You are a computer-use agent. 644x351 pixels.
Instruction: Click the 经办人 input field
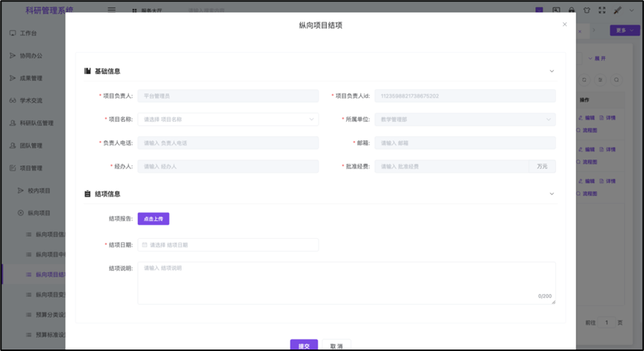click(228, 167)
